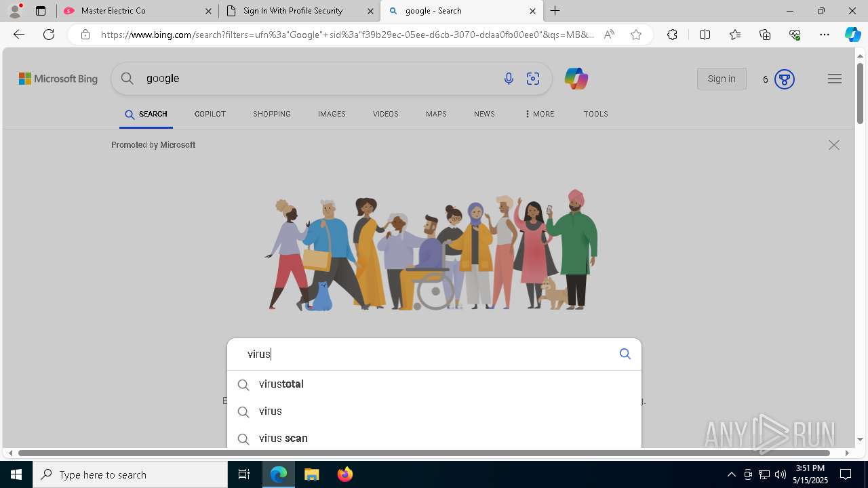Select the IMAGES search tab
This screenshot has width=868, height=488.
[x=332, y=114]
